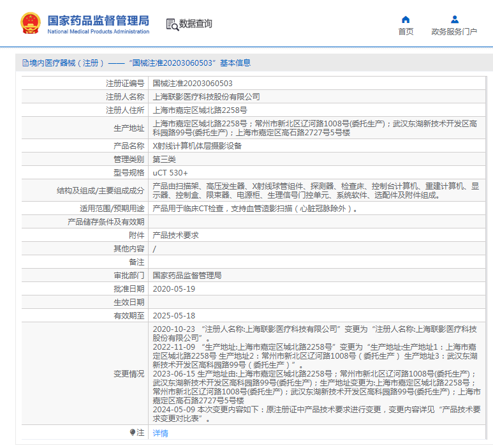Click the 产品名称 row label
Image resolution: width=493 pixels, height=448 pixels.
[x=129, y=146]
